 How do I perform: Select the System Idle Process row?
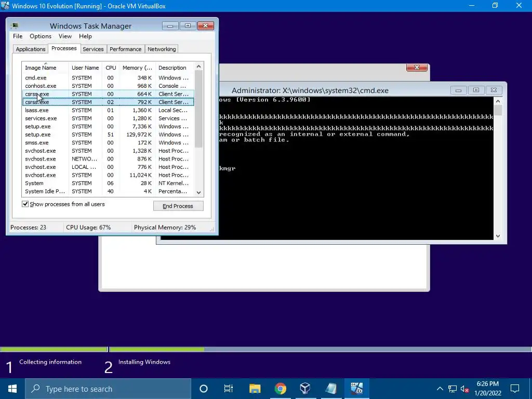[108, 191]
